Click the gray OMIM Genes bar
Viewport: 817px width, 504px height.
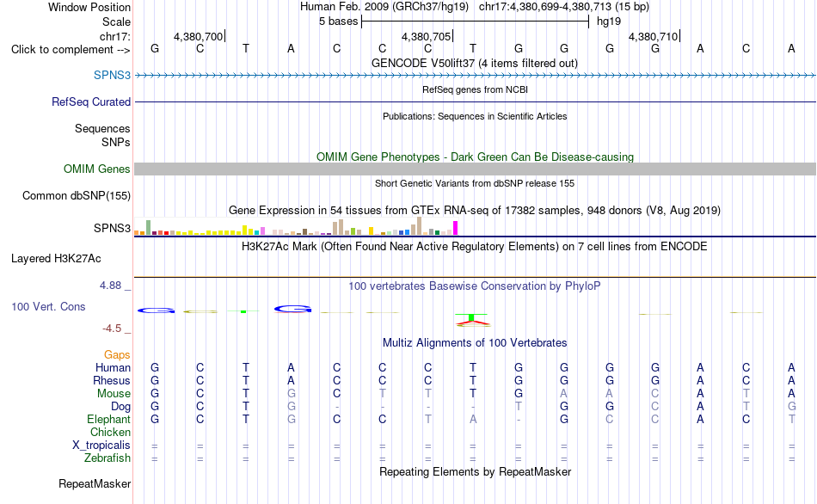click(x=475, y=169)
